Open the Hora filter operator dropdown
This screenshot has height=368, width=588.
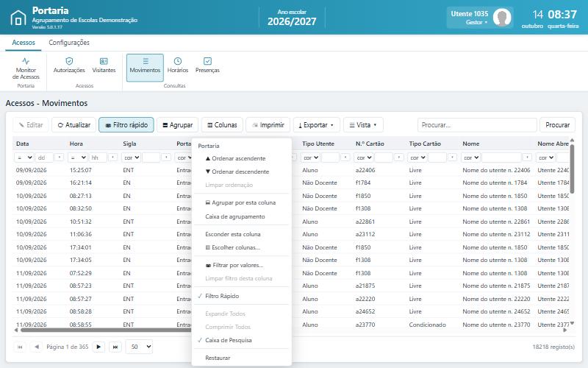pyautogui.click(x=78, y=158)
